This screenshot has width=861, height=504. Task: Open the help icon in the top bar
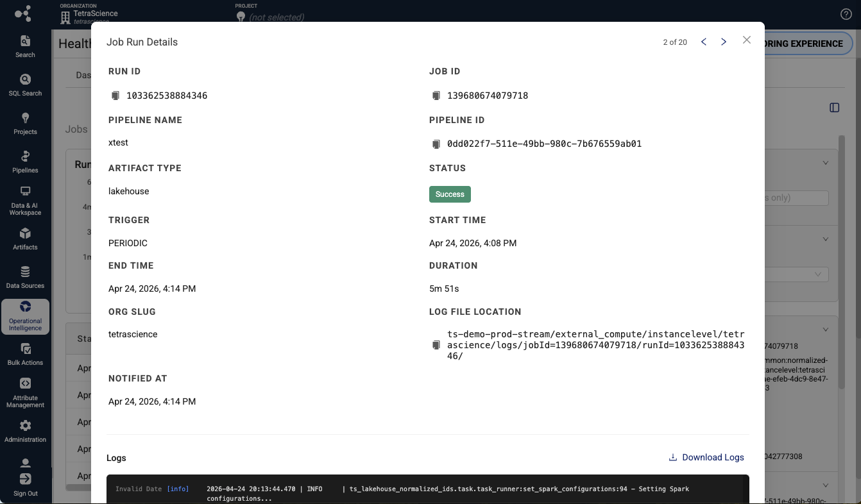(846, 13)
